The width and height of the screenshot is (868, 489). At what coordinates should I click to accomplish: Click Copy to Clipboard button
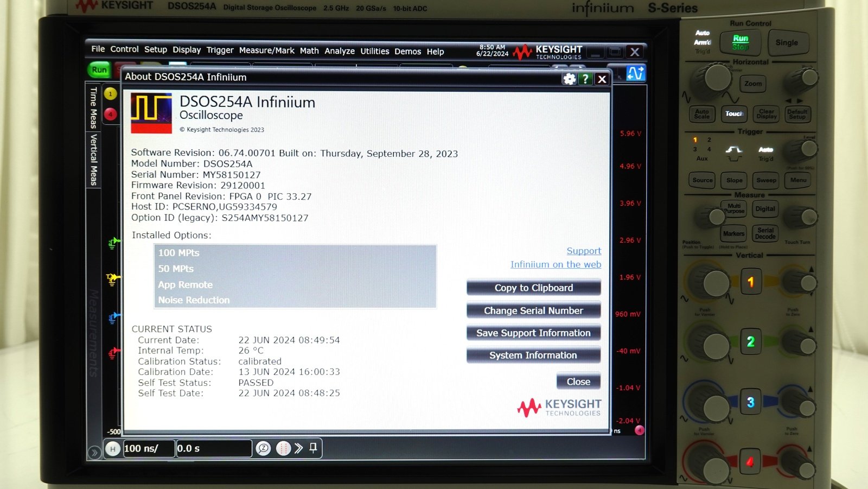(x=533, y=288)
